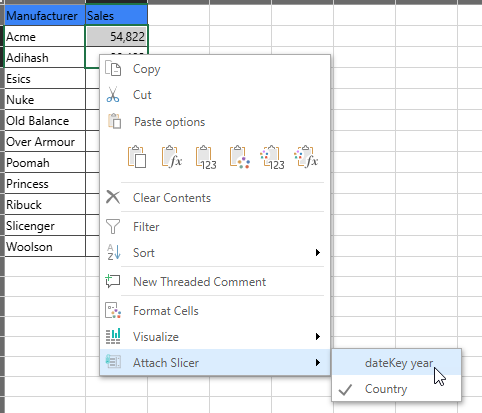Choose Paste Values 123 clipboard icon
This screenshot has height=413, width=482.
point(206,157)
